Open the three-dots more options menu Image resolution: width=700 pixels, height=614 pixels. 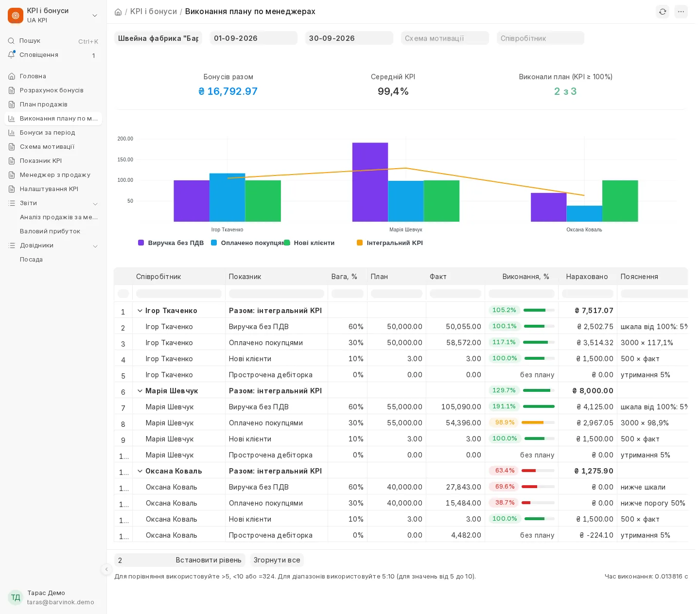tap(681, 12)
